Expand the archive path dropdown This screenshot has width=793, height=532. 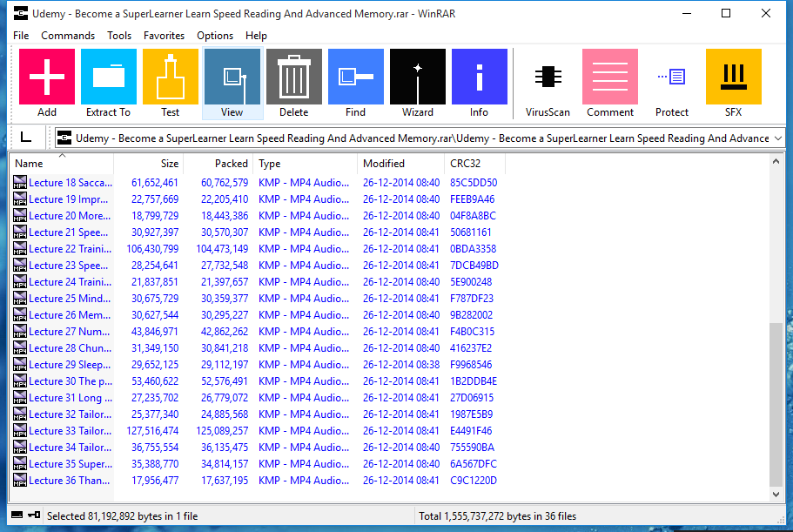tap(778, 138)
